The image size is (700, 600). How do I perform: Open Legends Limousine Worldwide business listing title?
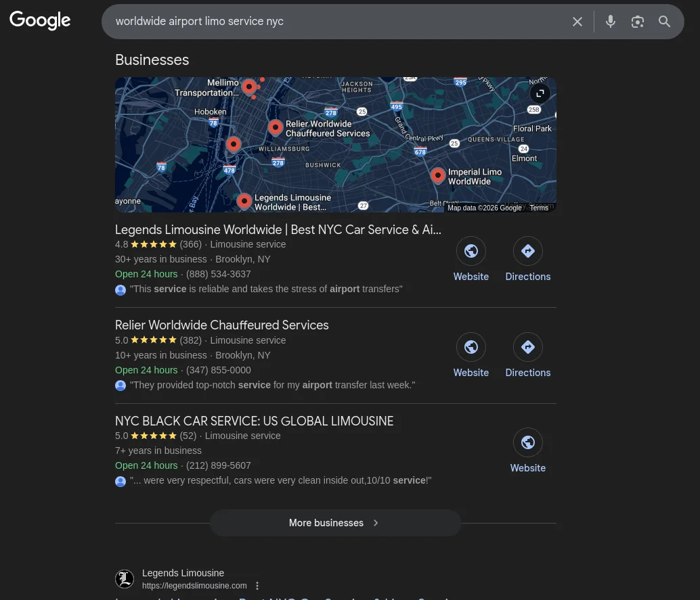coord(278,230)
